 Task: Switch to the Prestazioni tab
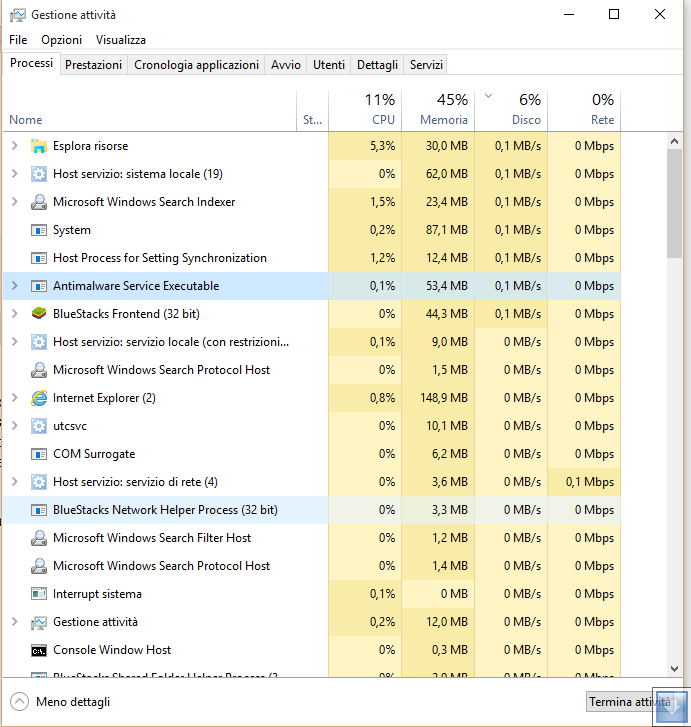(x=93, y=65)
